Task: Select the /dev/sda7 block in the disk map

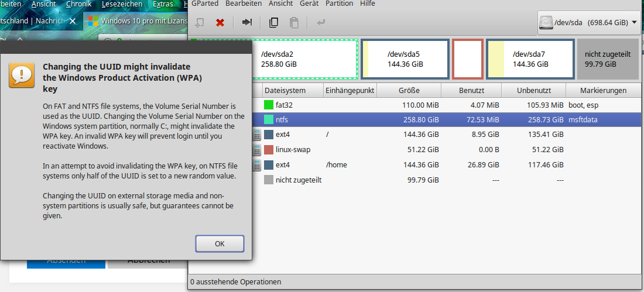Action: (x=530, y=59)
